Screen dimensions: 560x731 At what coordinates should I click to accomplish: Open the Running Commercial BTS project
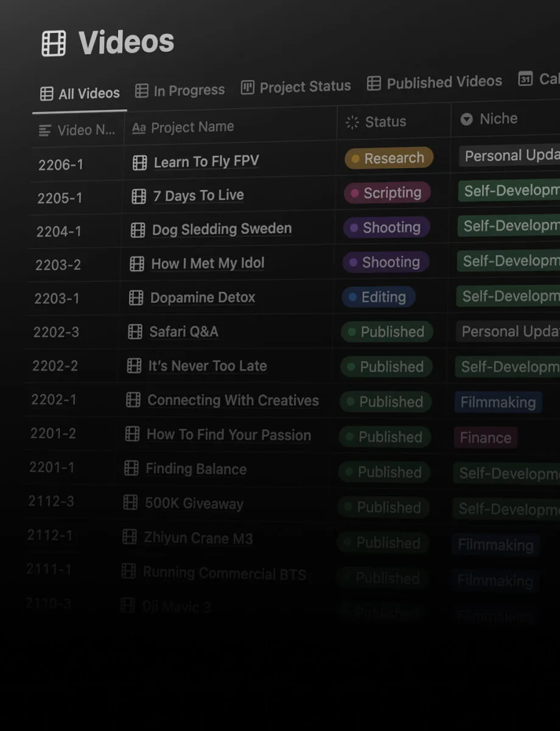pyautogui.click(x=225, y=573)
